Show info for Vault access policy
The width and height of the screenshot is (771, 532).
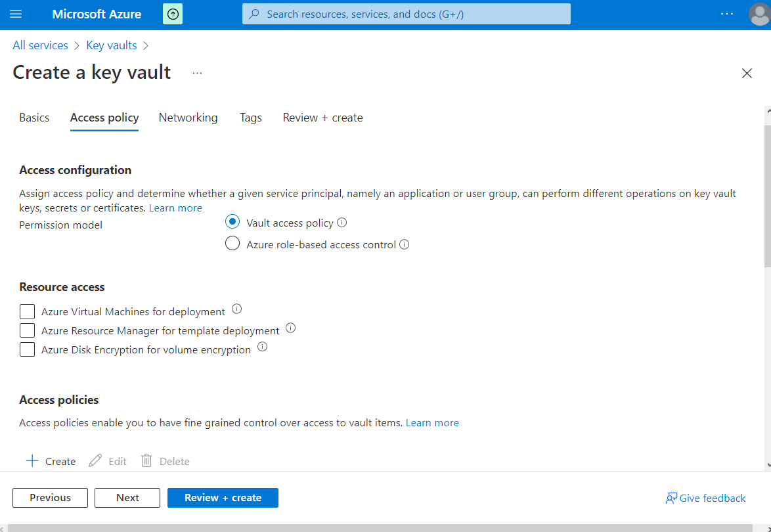pyautogui.click(x=342, y=222)
